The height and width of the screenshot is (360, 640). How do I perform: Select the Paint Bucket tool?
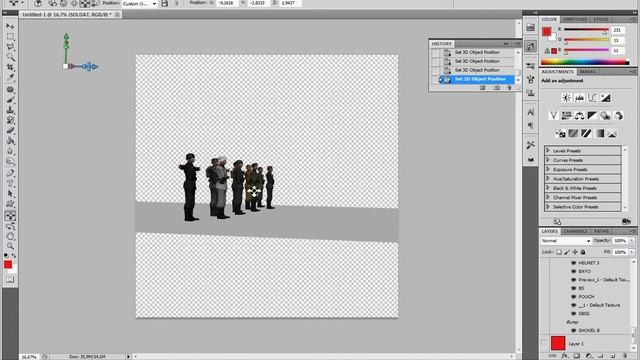click(x=10, y=141)
